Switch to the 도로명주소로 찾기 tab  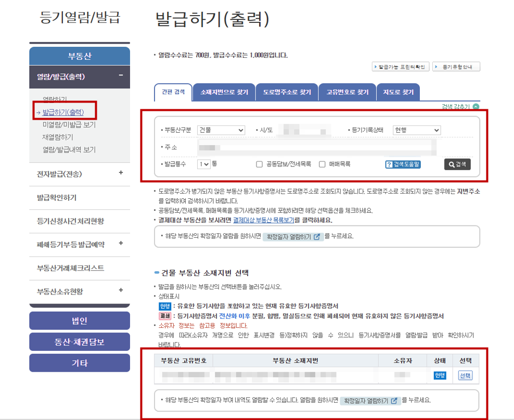pos(287,93)
